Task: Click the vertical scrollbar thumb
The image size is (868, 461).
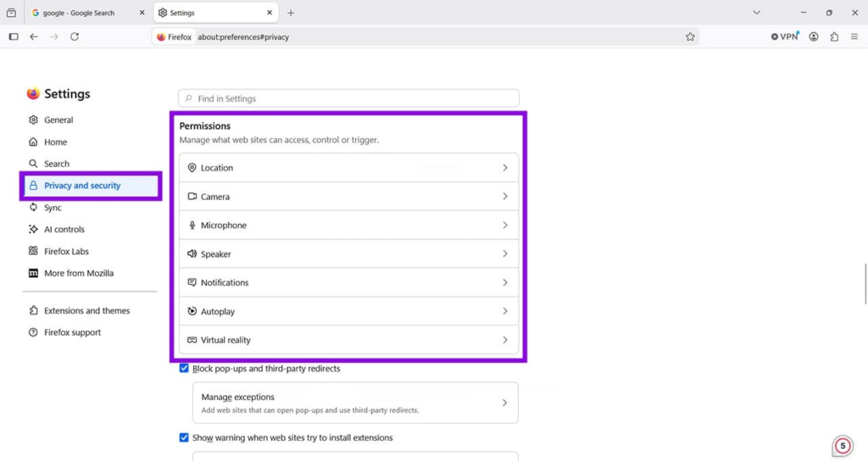Action: point(865,284)
